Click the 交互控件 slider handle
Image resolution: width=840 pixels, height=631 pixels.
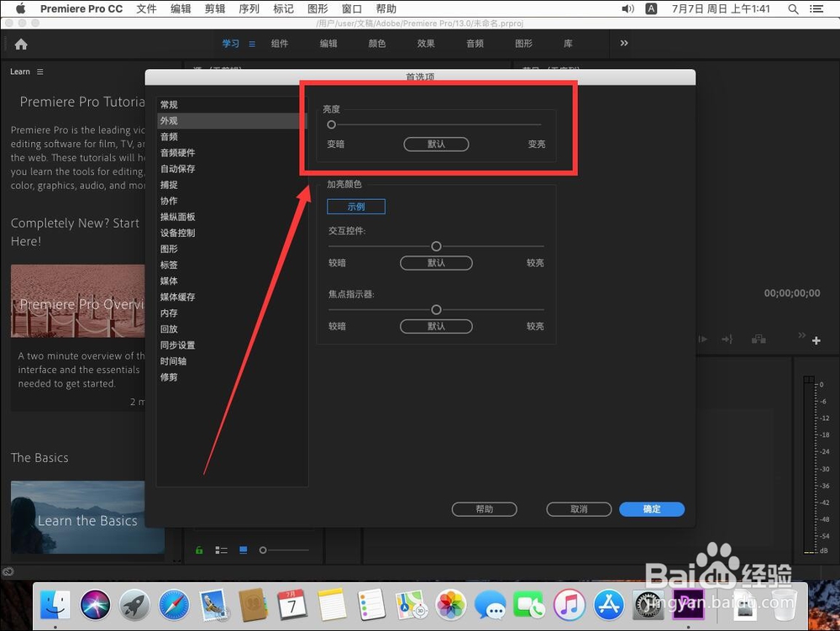click(x=437, y=246)
